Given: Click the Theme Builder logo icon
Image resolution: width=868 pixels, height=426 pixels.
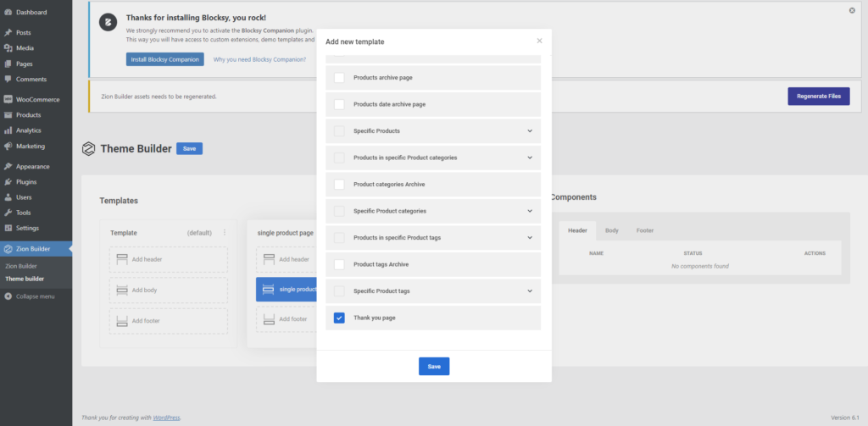Looking at the screenshot, I should tap(88, 149).
